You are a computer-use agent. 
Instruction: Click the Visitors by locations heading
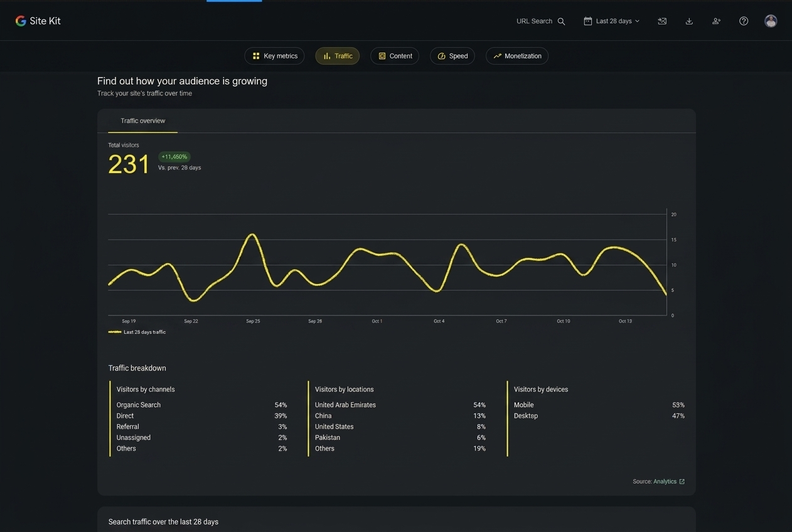click(344, 390)
